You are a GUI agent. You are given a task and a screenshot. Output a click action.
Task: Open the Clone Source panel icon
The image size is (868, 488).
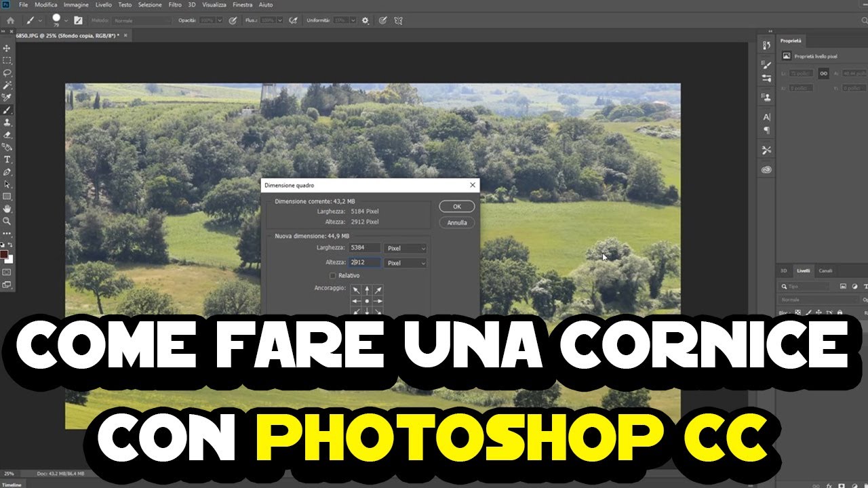point(767,98)
